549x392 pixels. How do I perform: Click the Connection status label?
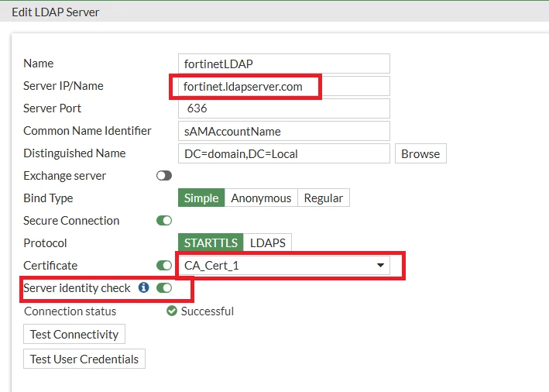tap(70, 311)
